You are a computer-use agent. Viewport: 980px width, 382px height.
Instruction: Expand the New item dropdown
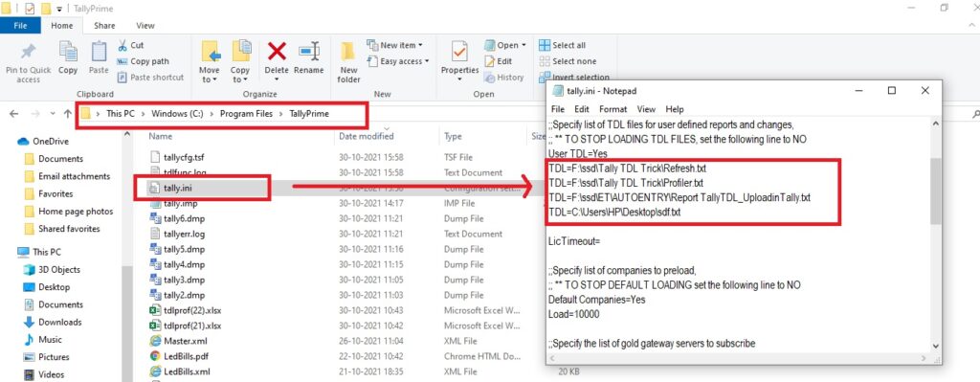click(x=394, y=45)
